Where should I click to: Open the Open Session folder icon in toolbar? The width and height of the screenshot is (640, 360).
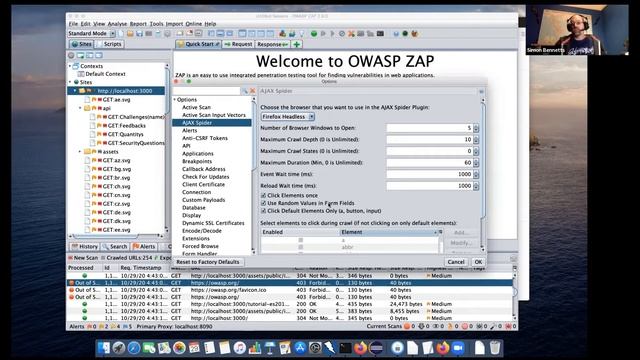(x=130, y=34)
